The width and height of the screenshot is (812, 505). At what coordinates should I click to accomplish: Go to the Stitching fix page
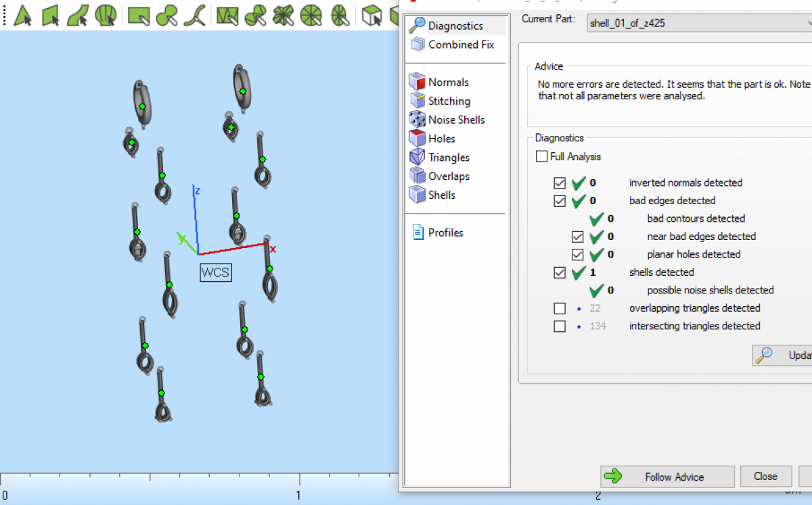449,101
